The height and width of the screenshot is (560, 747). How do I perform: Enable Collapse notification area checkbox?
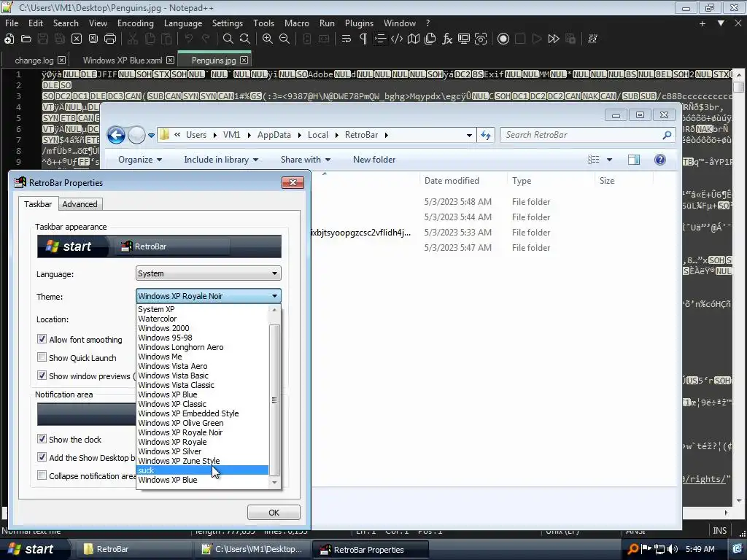click(x=42, y=475)
